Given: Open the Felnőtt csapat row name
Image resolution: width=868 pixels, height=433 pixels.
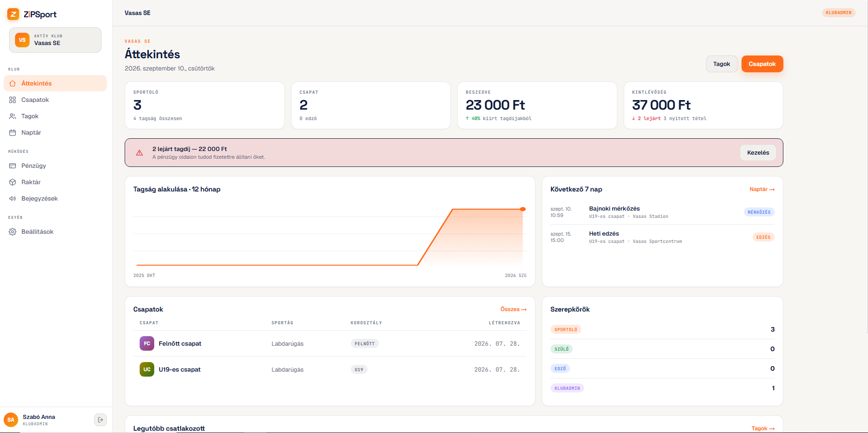Looking at the screenshot, I should click(180, 343).
